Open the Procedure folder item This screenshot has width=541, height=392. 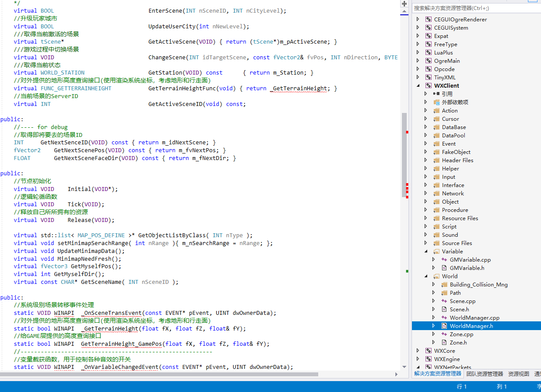click(x=455, y=210)
